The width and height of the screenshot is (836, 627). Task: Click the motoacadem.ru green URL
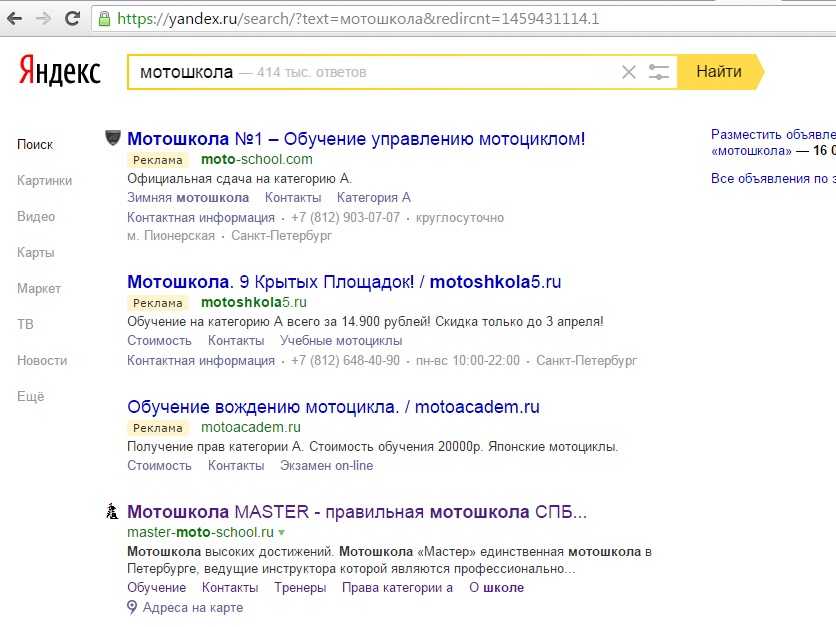(x=251, y=428)
